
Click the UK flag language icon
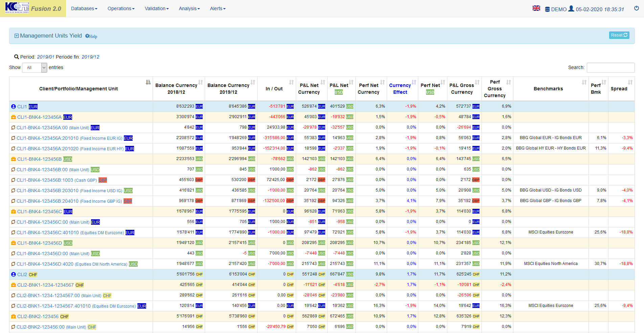click(x=536, y=8)
